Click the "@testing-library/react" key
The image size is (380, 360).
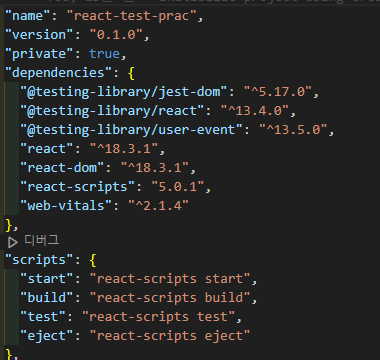(x=113, y=111)
